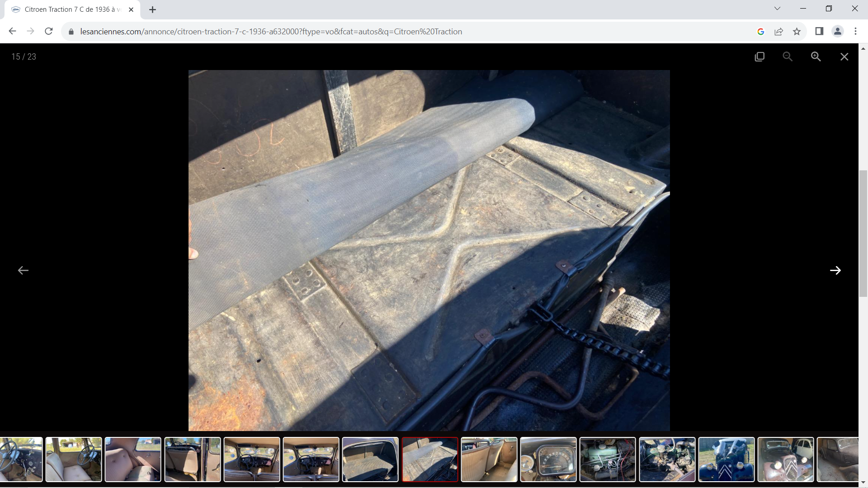
Task: Open the rusty car beside white car thumbnail
Action: tap(786, 459)
